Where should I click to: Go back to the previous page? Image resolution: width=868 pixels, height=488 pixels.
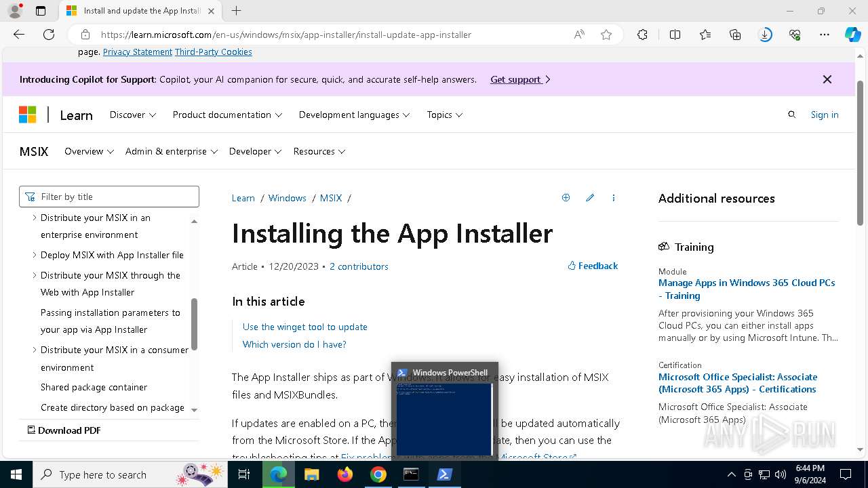point(19,35)
